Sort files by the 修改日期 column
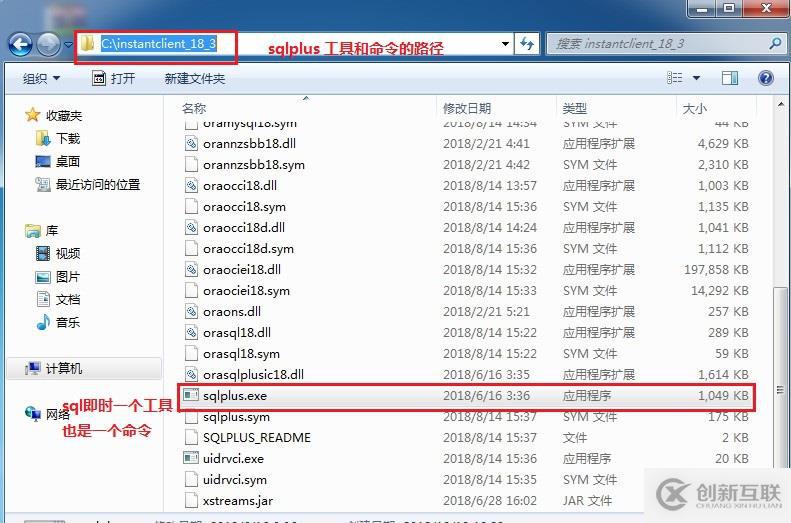Screen dimensions: 791x523 click(x=467, y=108)
